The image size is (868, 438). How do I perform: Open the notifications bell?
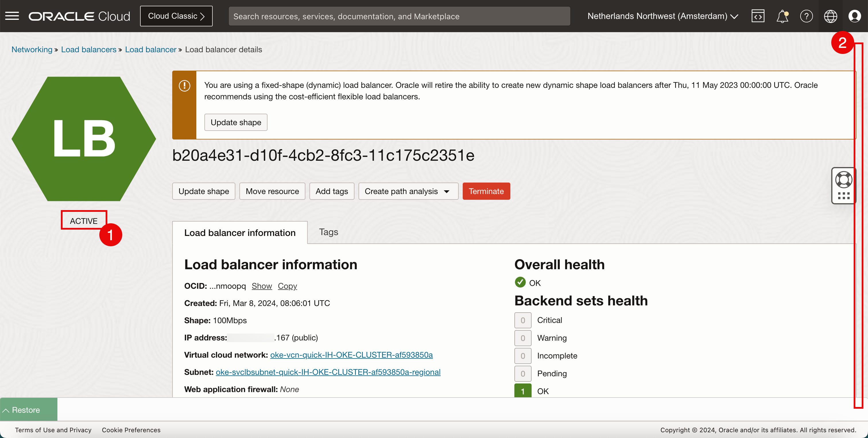click(x=782, y=16)
